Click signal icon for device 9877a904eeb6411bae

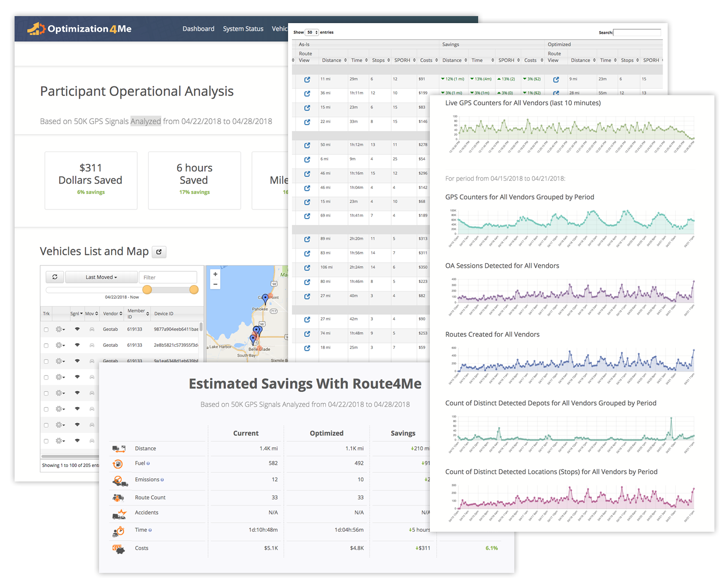point(77,329)
